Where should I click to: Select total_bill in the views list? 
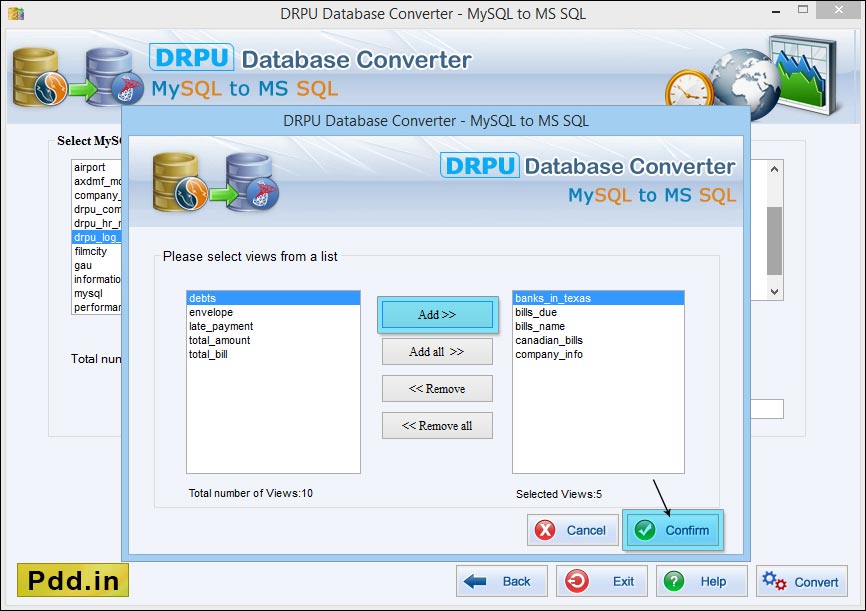273,354
